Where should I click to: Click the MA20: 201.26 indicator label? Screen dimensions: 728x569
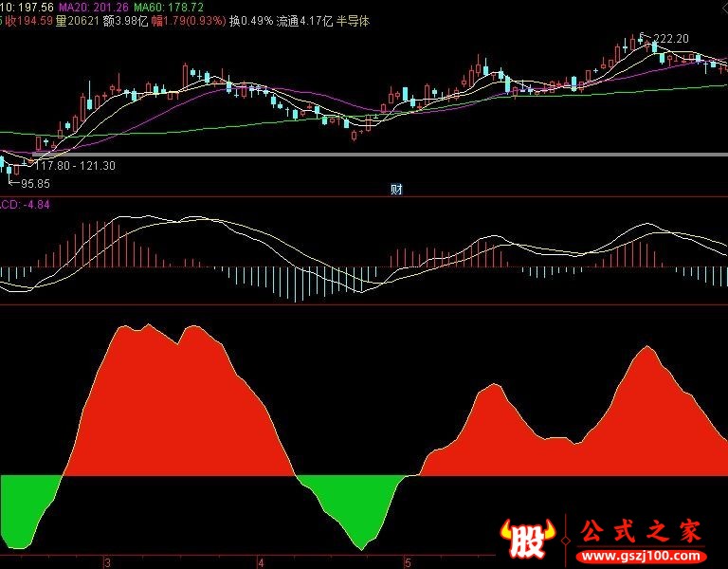tap(93, 7)
